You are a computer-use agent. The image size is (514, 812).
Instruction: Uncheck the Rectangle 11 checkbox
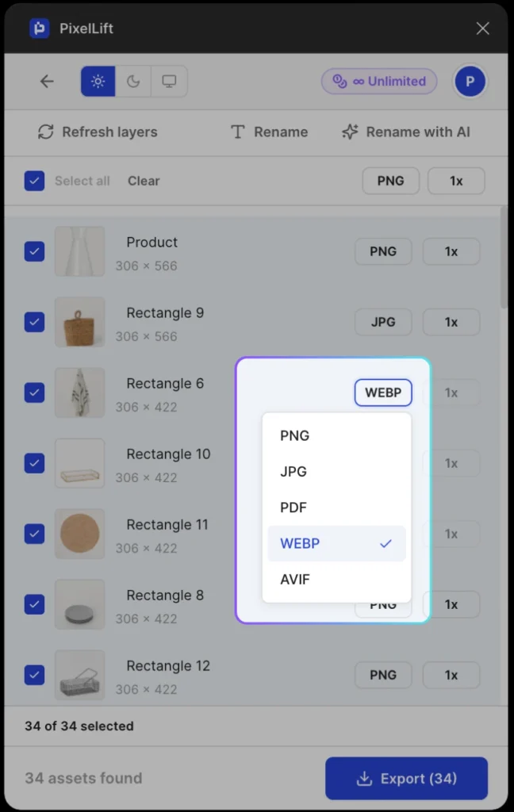pyautogui.click(x=34, y=534)
